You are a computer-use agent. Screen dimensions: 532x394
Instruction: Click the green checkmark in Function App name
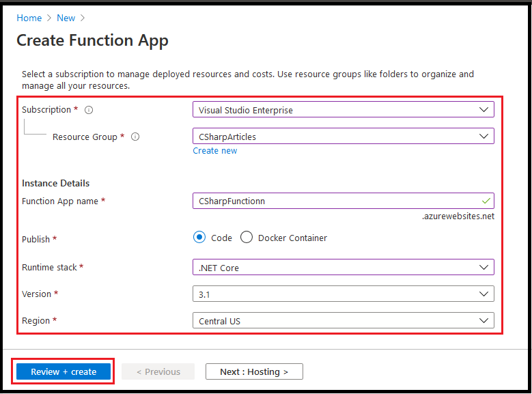[485, 201]
